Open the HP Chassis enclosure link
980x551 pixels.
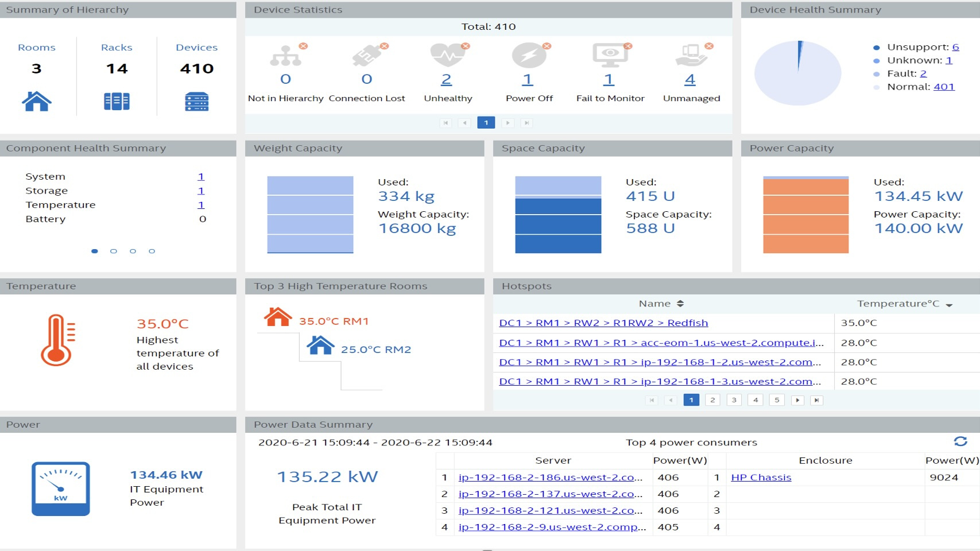pyautogui.click(x=761, y=478)
